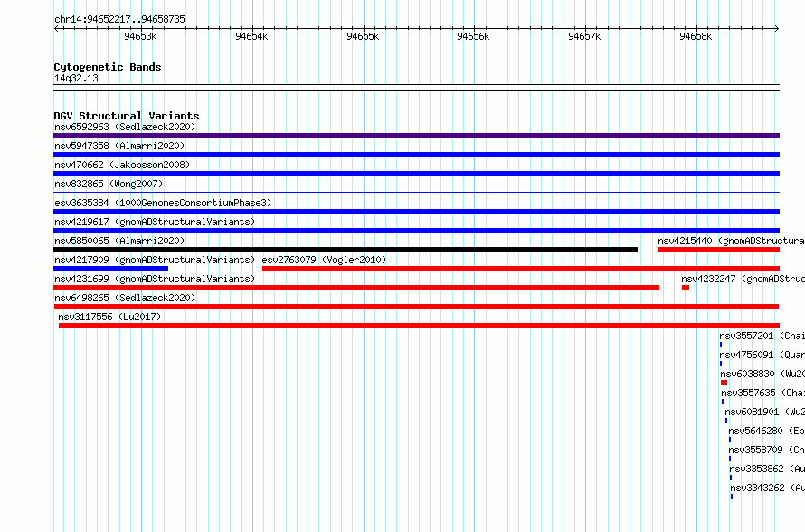Click the red nsv6498265 variant bar
This screenshot has width=805, height=532.
(416, 307)
